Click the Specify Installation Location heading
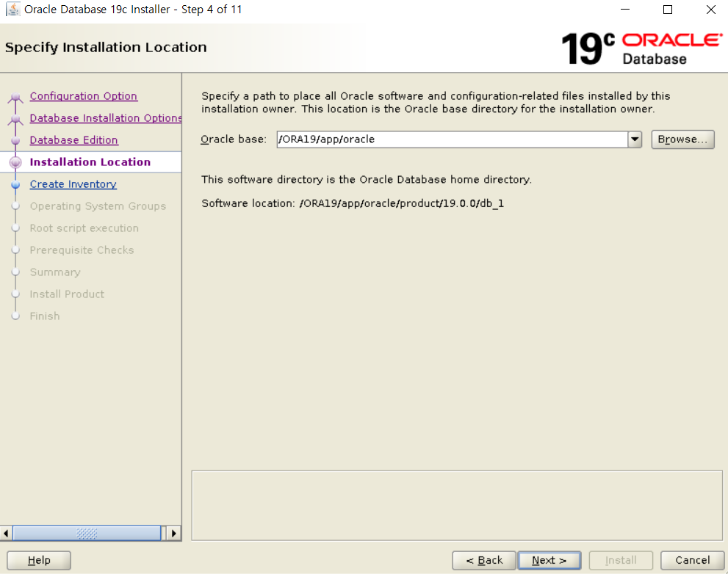 (x=106, y=47)
